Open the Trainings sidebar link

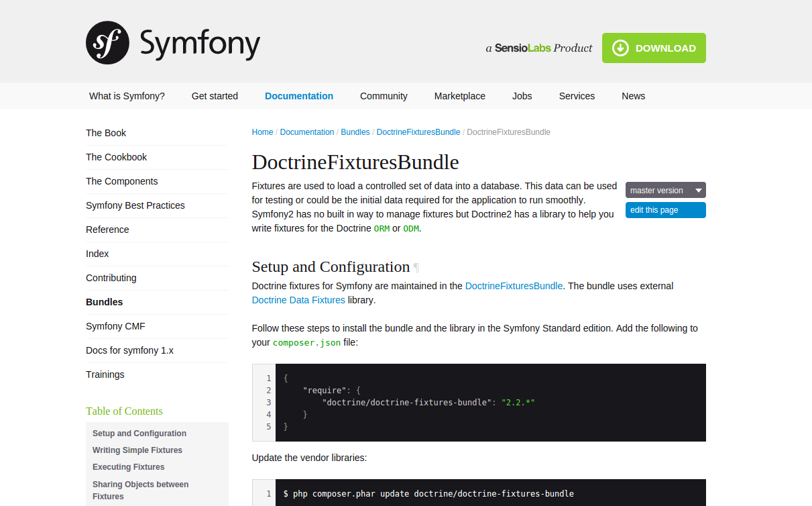[x=105, y=374]
